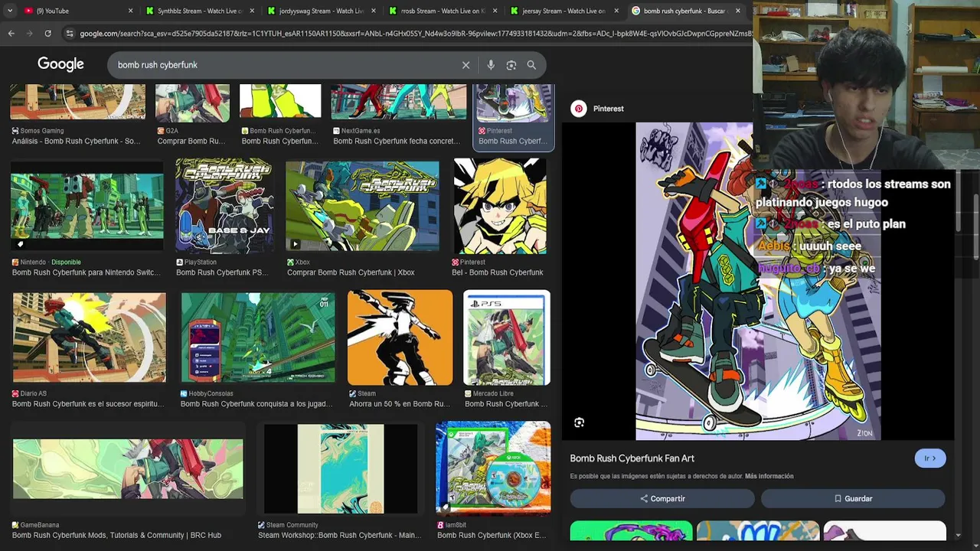Click 'Bomb Rush Cyberfunk para Nintendo Switc...' caption
Viewport: 980px width, 551px height.
87,272
